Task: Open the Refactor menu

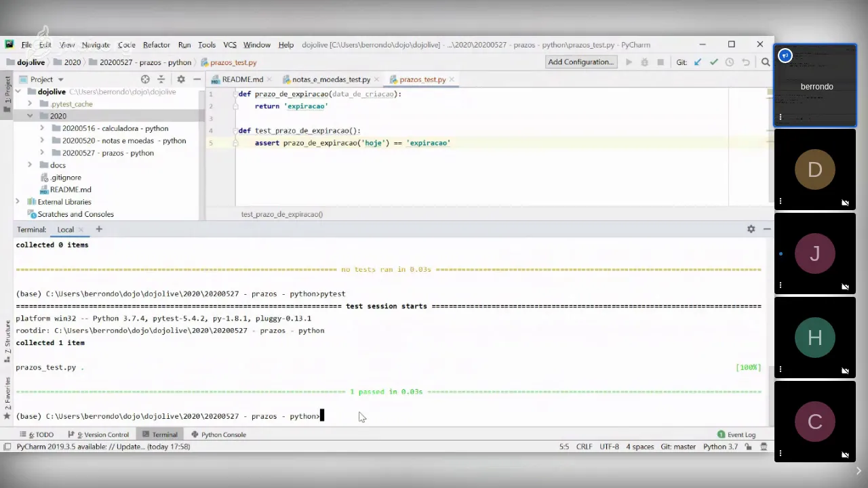Action: point(156,45)
